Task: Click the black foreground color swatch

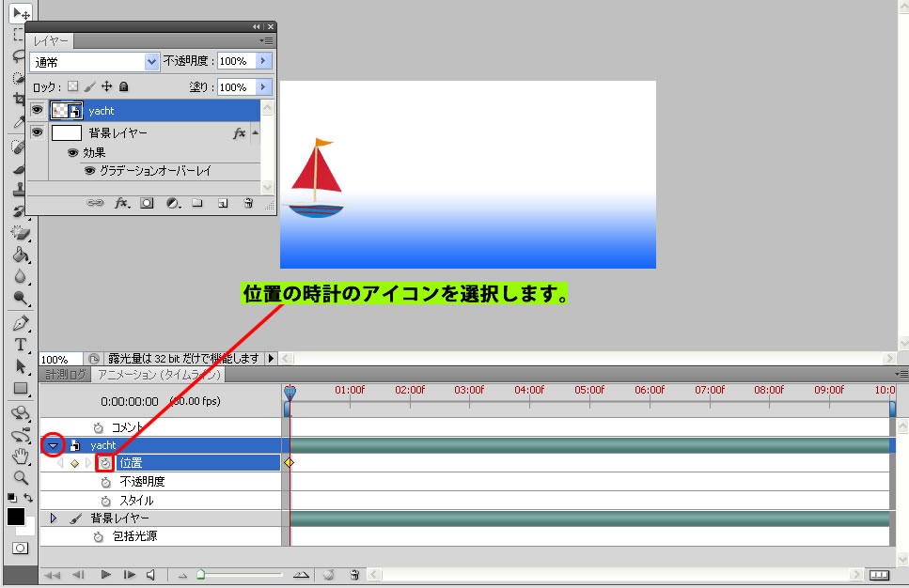Action: (x=16, y=517)
